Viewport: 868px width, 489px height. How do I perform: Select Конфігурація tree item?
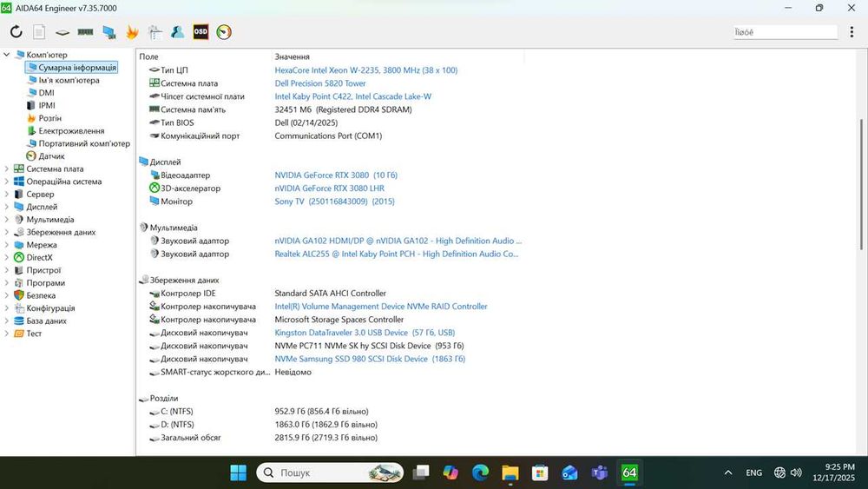pos(50,308)
